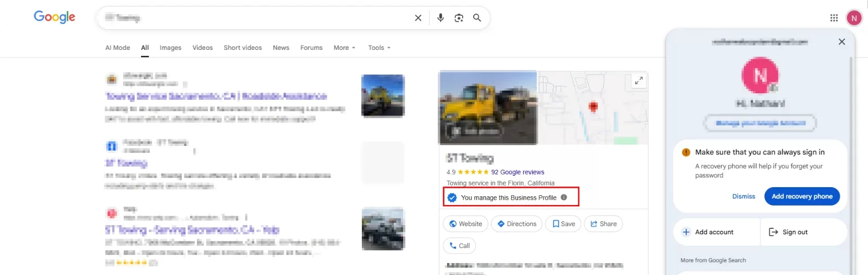Close the account panel
Viewport: 868px width, 275px height.
pos(841,42)
